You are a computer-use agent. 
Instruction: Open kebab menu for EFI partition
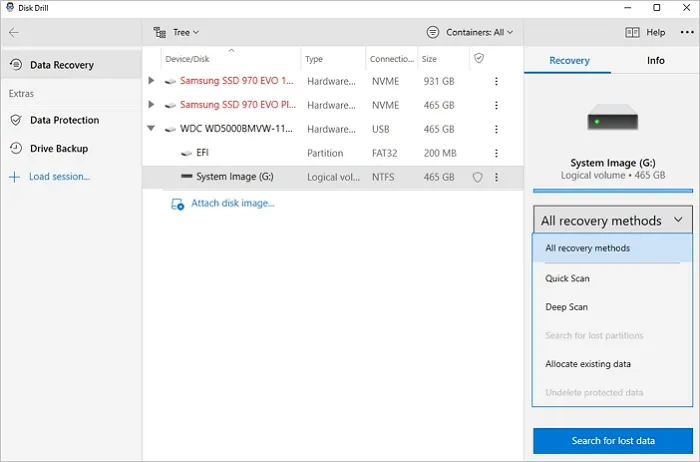coord(497,153)
